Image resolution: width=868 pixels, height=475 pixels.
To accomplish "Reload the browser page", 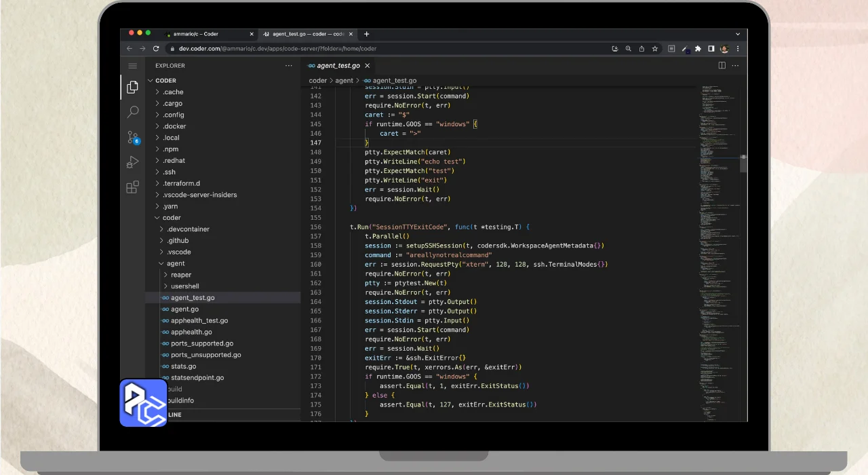I will 156,49.
